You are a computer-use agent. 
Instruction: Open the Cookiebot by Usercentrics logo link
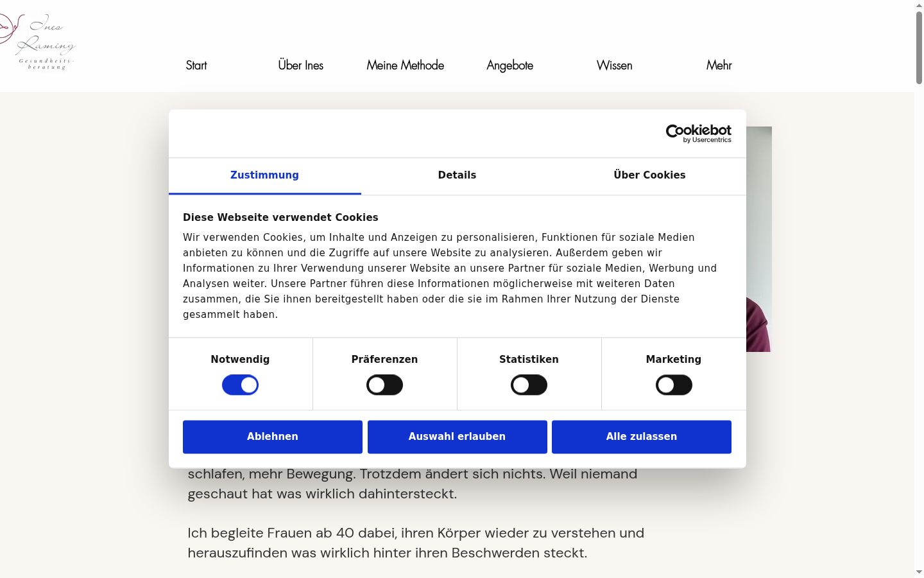[698, 134]
